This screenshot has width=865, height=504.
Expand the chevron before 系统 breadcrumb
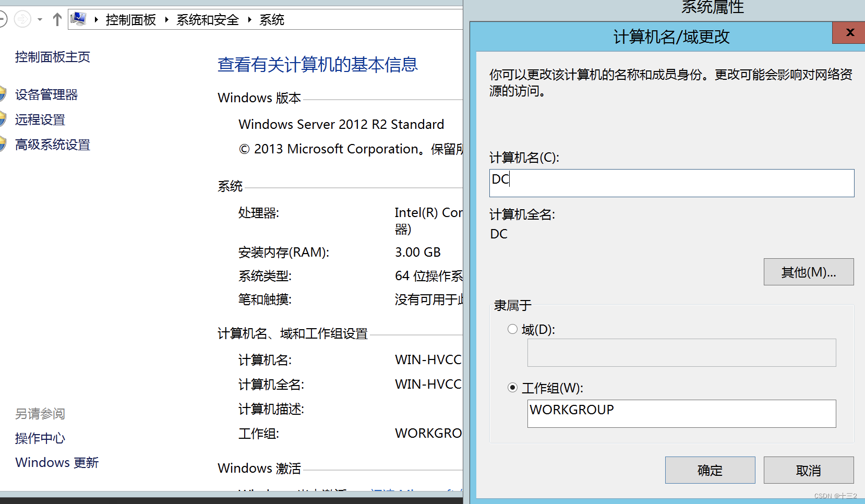pyautogui.click(x=250, y=20)
